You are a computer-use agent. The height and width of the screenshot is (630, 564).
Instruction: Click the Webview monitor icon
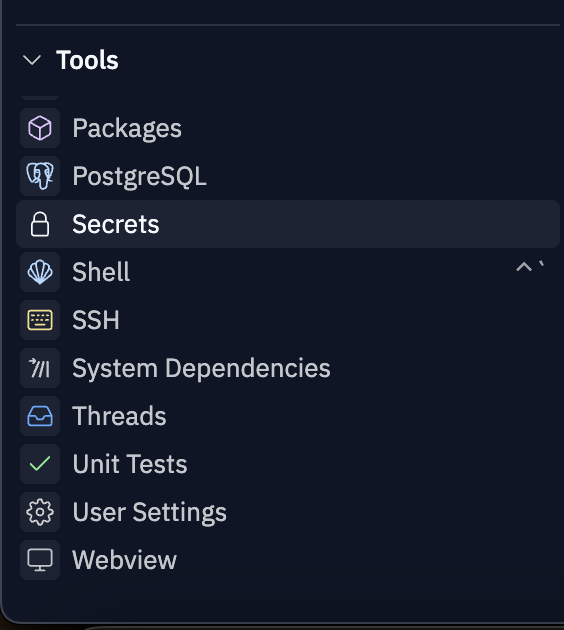(40, 560)
